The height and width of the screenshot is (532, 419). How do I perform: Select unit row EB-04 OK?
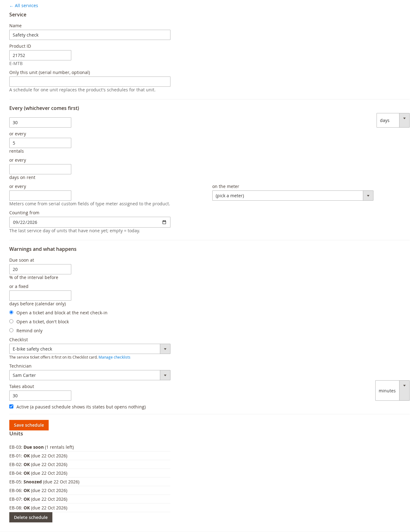(90, 473)
